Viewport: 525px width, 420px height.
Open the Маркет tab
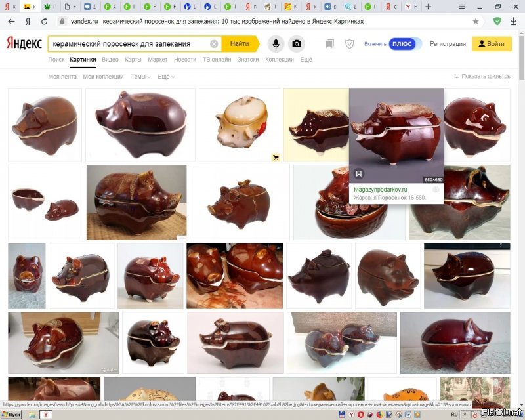pos(157,60)
